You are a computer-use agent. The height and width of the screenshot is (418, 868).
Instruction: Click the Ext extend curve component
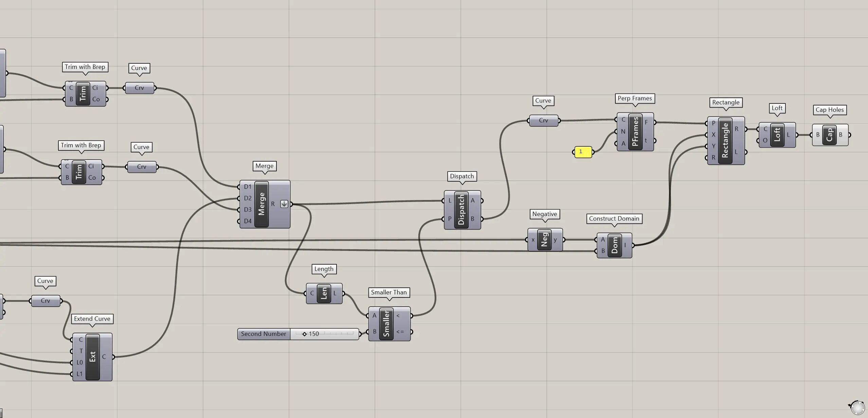coord(92,357)
